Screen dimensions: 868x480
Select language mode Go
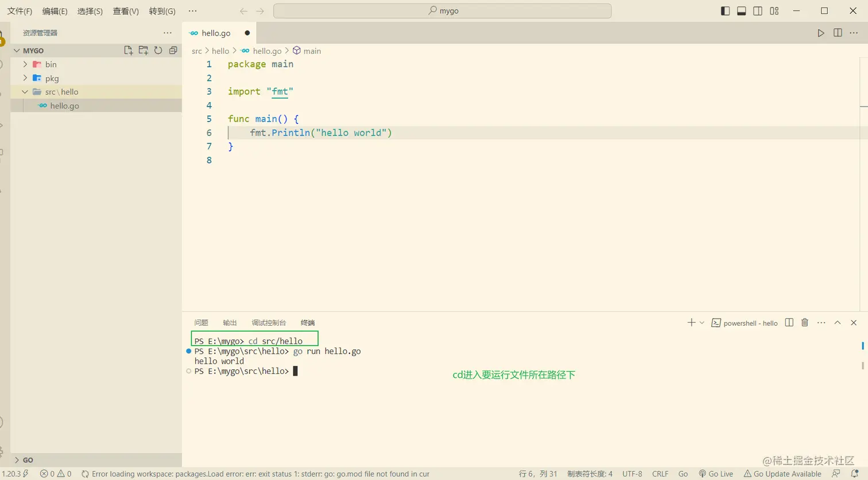click(x=683, y=474)
